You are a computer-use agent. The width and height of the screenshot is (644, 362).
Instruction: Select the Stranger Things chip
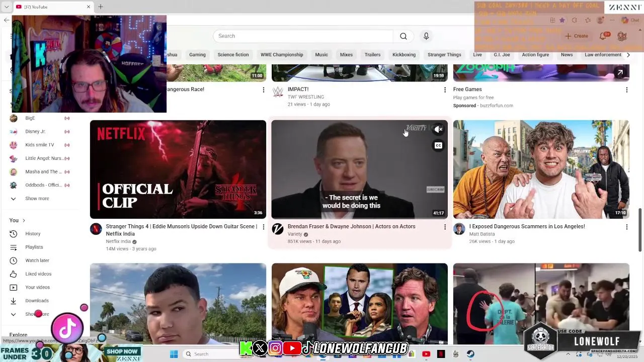(x=444, y=55)
